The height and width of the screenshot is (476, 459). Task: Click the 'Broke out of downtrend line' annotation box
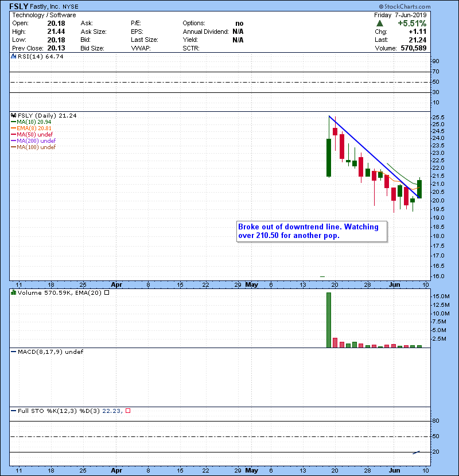tap(312, 231)
